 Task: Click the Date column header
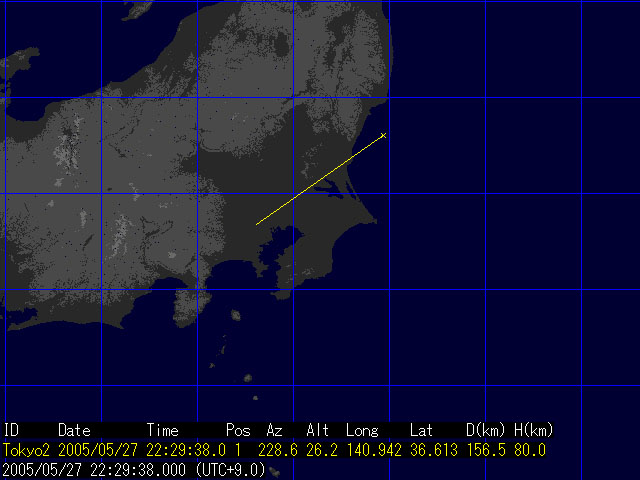click(x=74, y=430)
